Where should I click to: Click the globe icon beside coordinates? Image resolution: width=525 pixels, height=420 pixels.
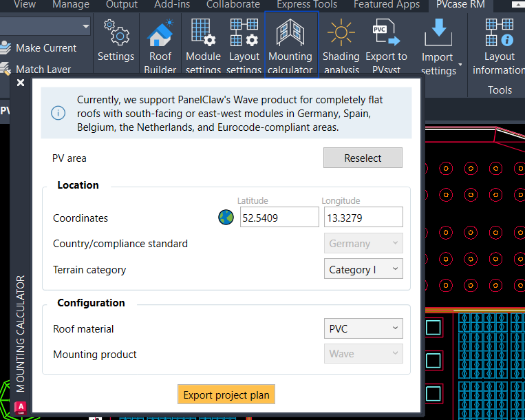(x=226, y=218)
